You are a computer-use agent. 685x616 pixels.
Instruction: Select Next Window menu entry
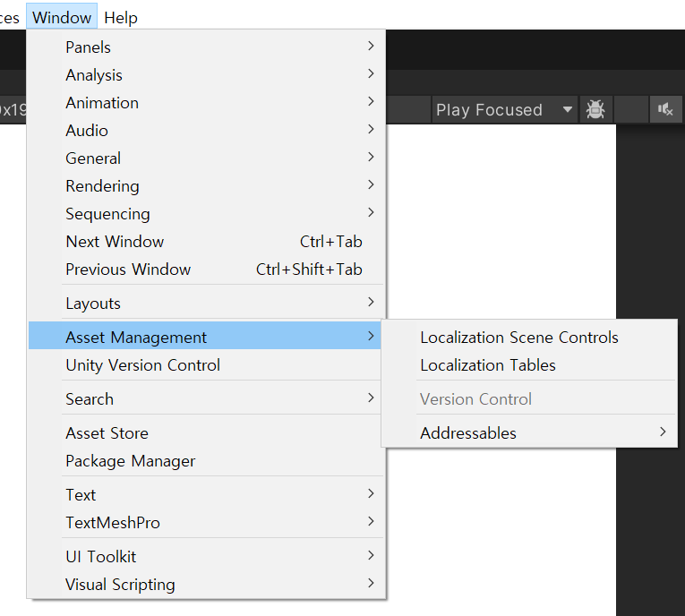[206, 241]
